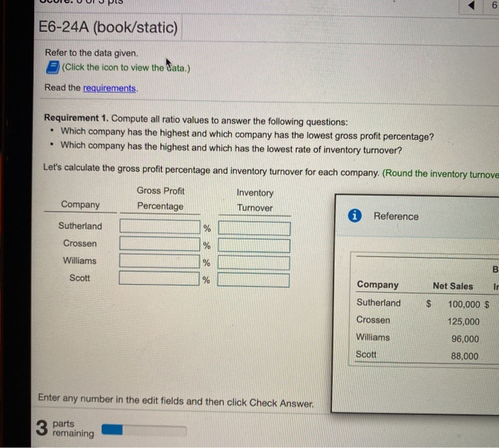Click the 125,000 net sales value
The width and height of the screenshot is (499, 448).
tap(463, 322)
